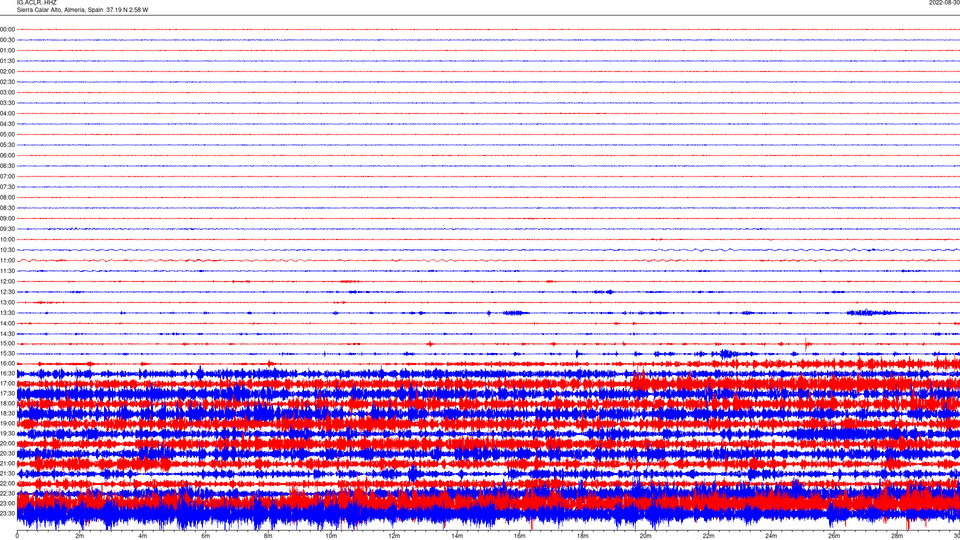960x540 pixels.
Task: Select the 09:00 time label
Action: coord(7,219)
